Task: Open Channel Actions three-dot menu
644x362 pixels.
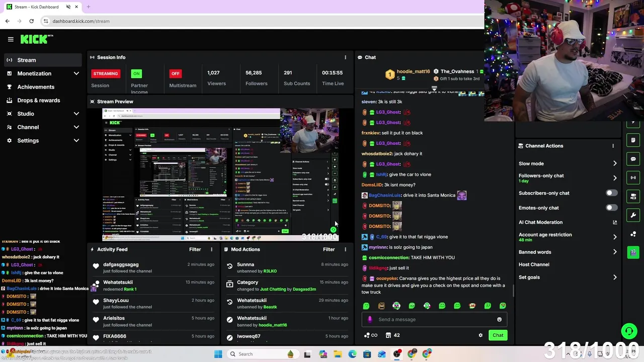Action: (613, 146)
